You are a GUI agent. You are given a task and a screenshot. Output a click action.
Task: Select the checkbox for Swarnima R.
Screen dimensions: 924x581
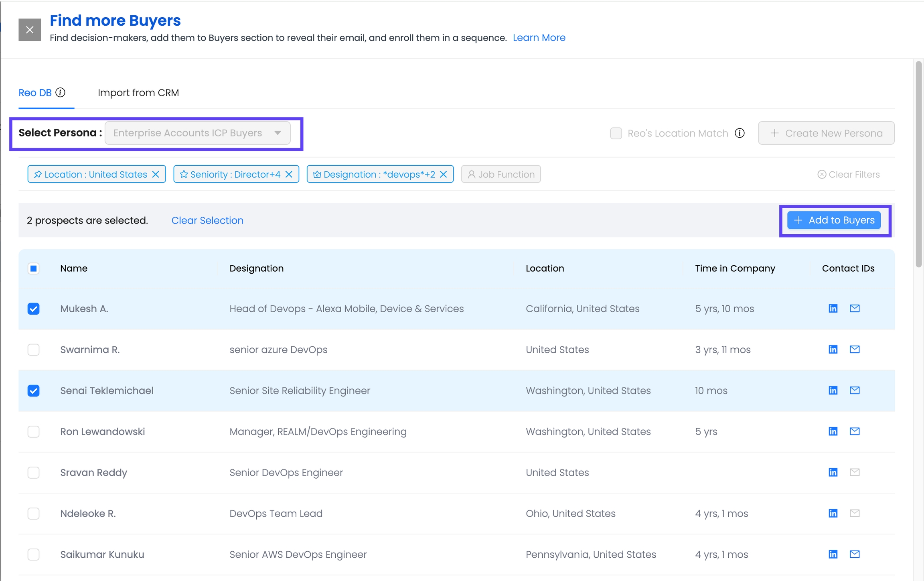pos(34,349)
